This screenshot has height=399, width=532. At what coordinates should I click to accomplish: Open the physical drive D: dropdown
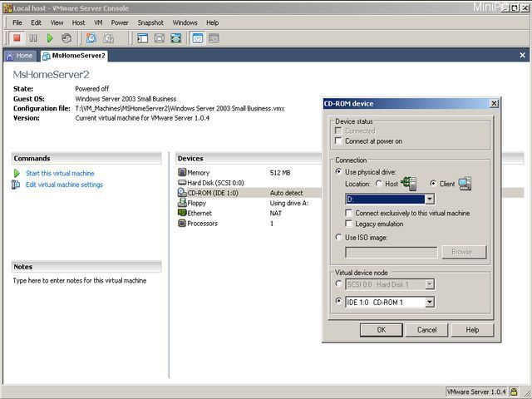429,199
